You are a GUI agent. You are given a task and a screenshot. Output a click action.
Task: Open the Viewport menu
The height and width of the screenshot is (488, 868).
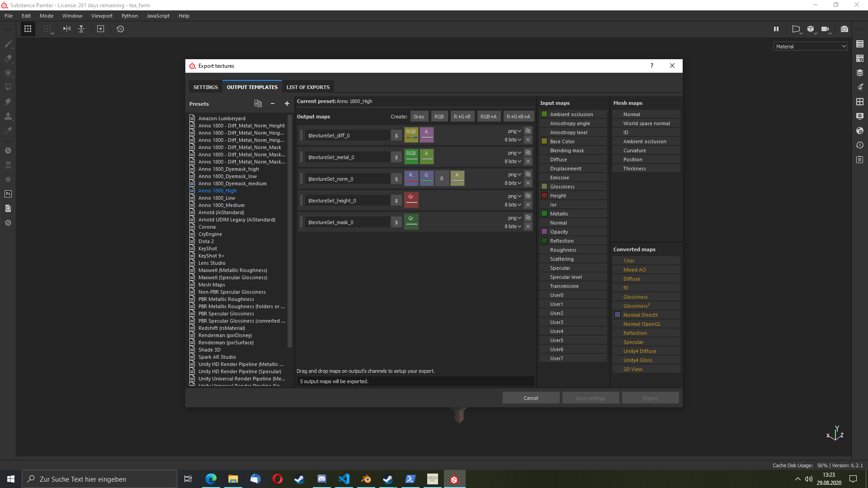pos(102,16)
